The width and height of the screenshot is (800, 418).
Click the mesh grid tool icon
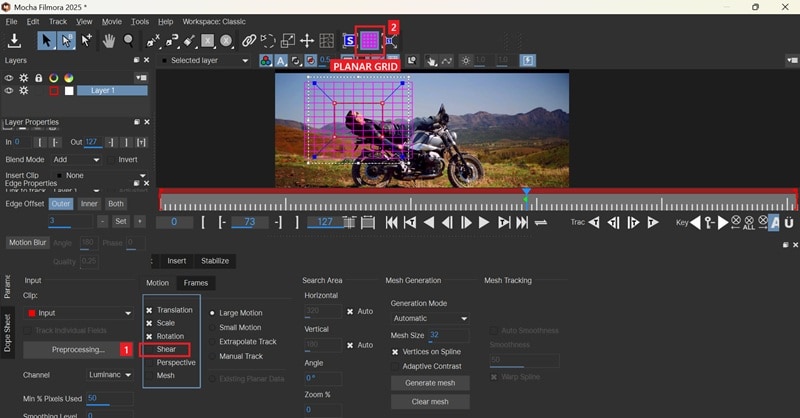(x=327, y=41)
